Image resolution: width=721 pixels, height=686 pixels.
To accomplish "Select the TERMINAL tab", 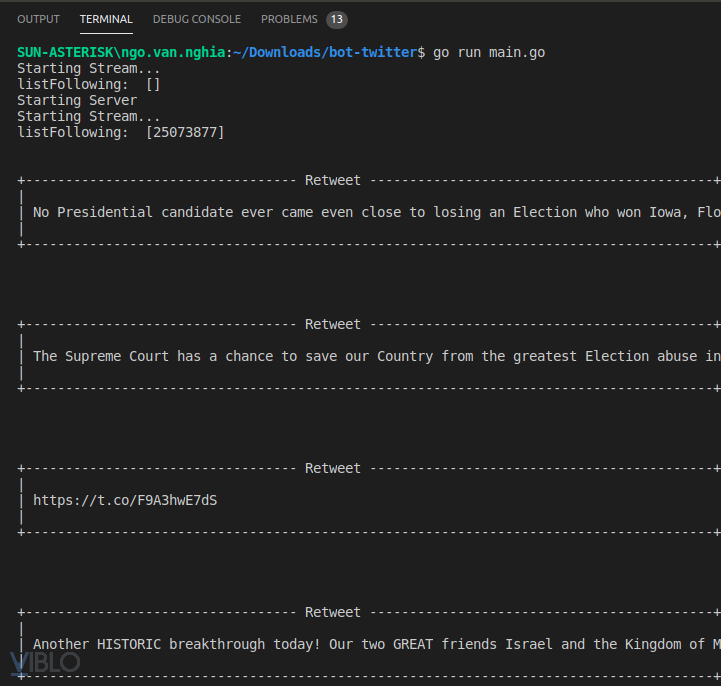I will coord(106,19).
